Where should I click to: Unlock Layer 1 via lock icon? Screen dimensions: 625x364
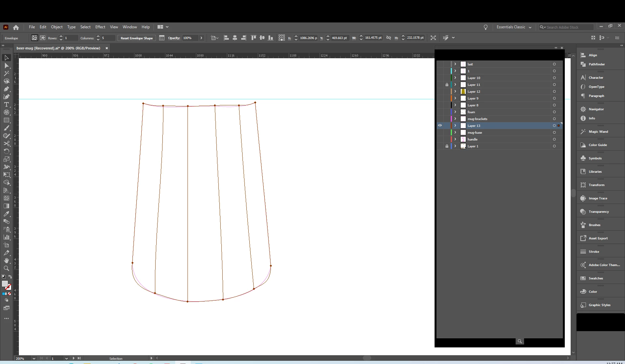[447, 146]
